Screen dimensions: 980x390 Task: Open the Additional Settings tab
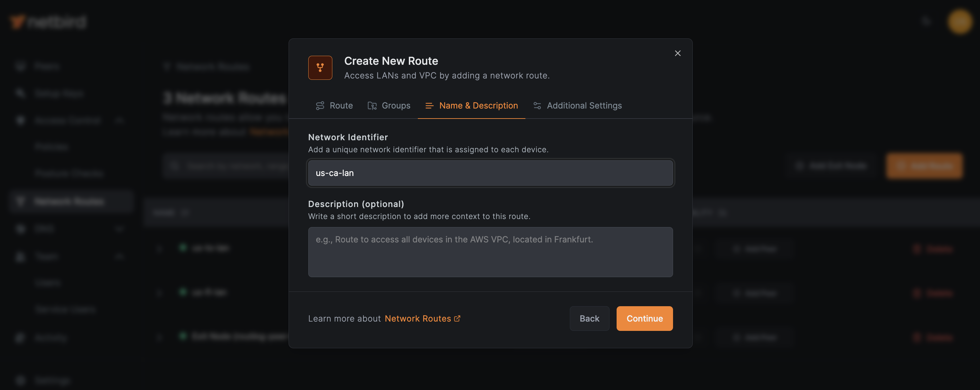577,106
